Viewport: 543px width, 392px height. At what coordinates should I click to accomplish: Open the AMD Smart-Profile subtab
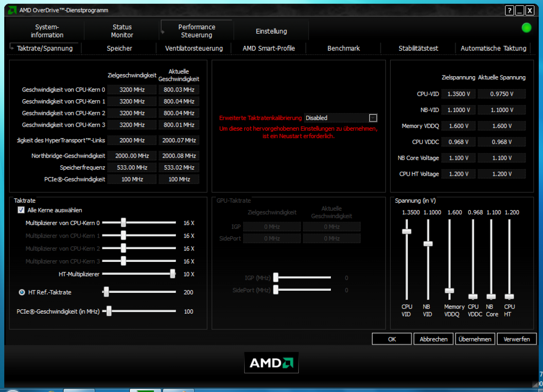coord(269,48)
